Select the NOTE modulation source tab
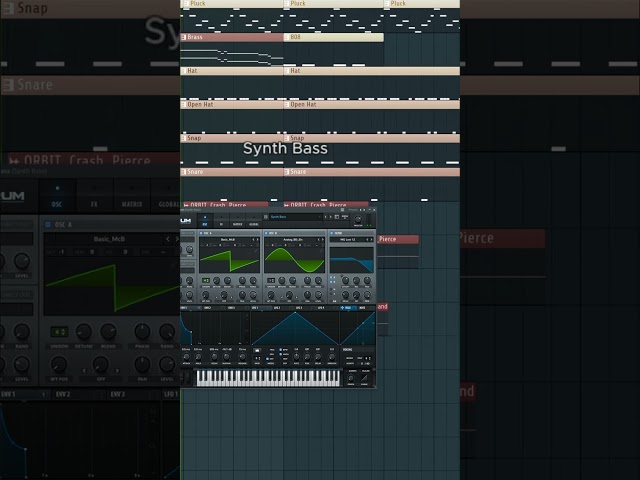640x480 pixels. (x=367, y=308)
